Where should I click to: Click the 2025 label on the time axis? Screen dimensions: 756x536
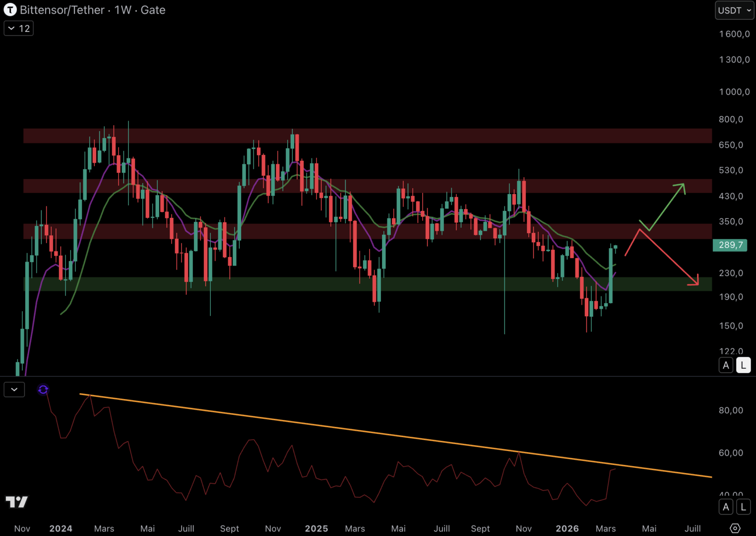pyautogui.click(x=316, y=529)
